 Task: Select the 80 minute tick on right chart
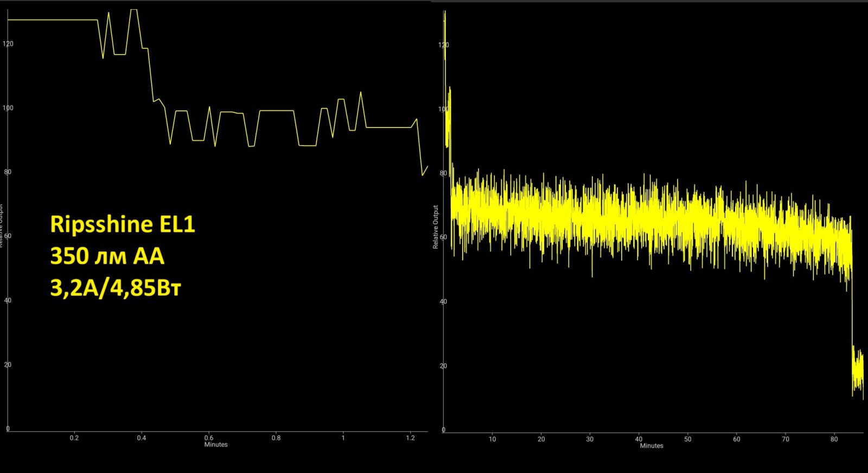(834, 439)
